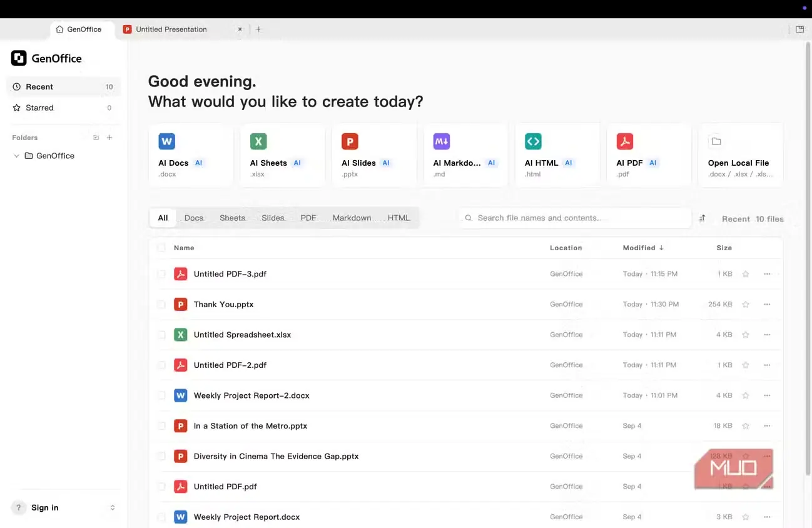Open the AI Docs .docx creator card
This screenshot has height=528, width=812.
coord(191,155)
